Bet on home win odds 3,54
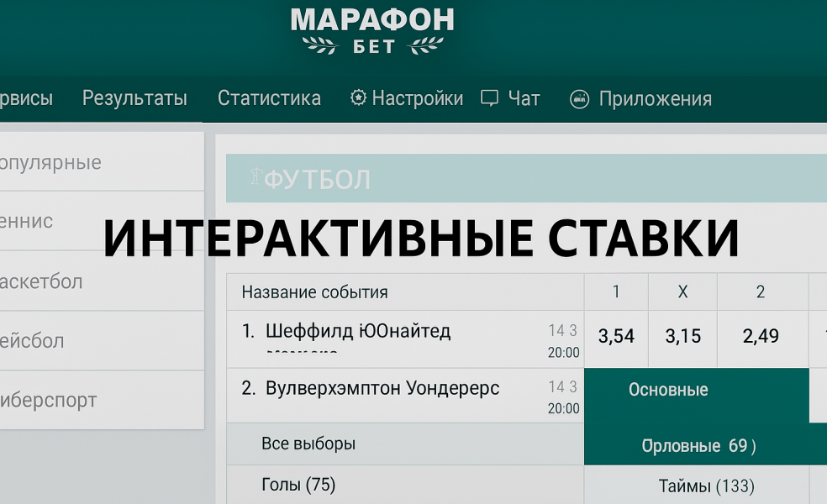 [616, 337]
